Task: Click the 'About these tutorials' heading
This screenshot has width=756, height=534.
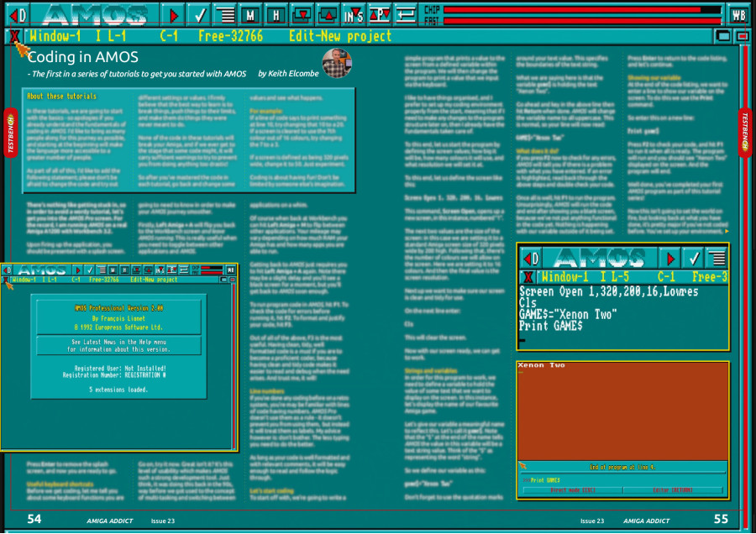Action: (x=61, y=97)
